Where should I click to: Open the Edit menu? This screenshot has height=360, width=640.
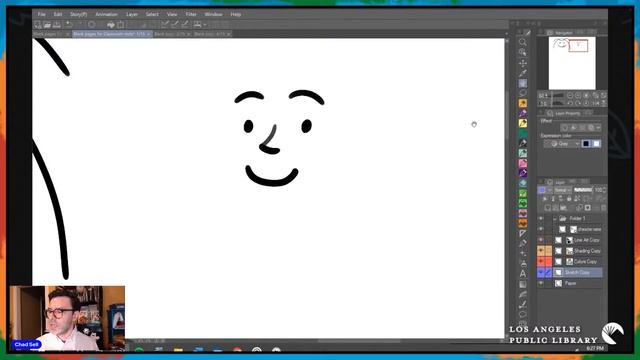[58, 14]
